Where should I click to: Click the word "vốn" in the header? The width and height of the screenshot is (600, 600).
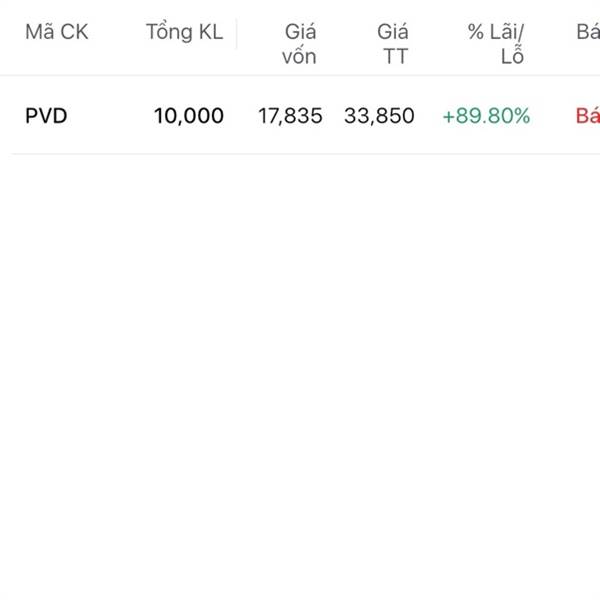click(x=299, y=57)
